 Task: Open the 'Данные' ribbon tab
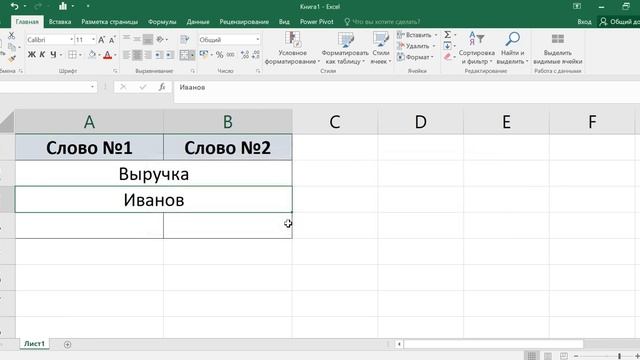pyautogui.click(x=198, y=22)
